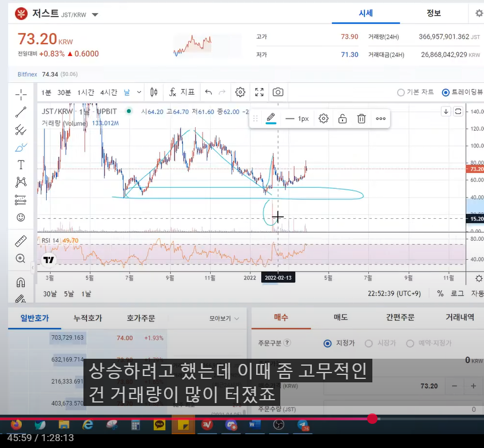Switch chart to fullscreen mode

(260, 92)
